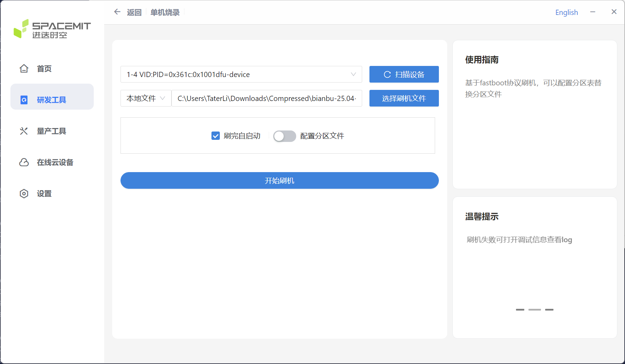625x364 pixels.
Task: Click the firmware file path input field
Action: (267, 98)
